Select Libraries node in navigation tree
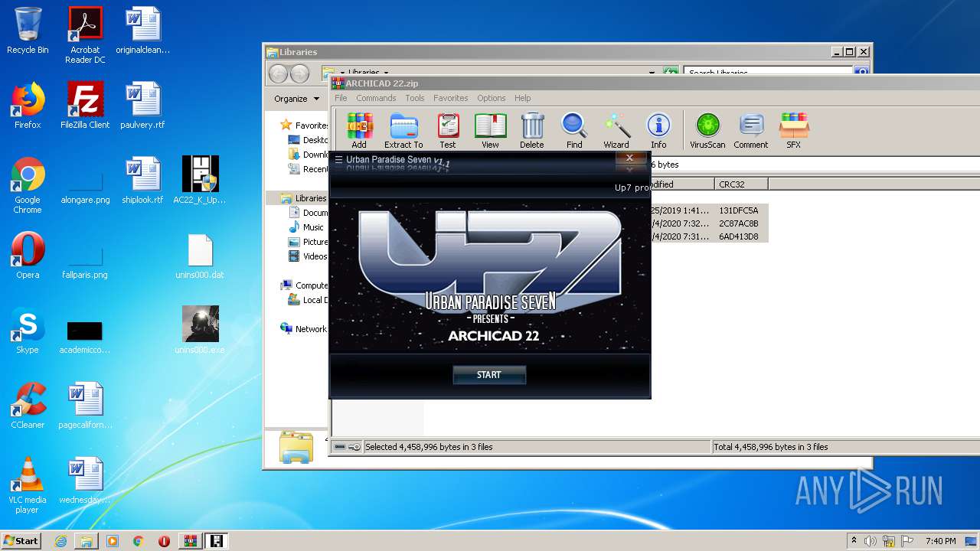The width and height of the screenshot is (980, 551). pos(304,198)
